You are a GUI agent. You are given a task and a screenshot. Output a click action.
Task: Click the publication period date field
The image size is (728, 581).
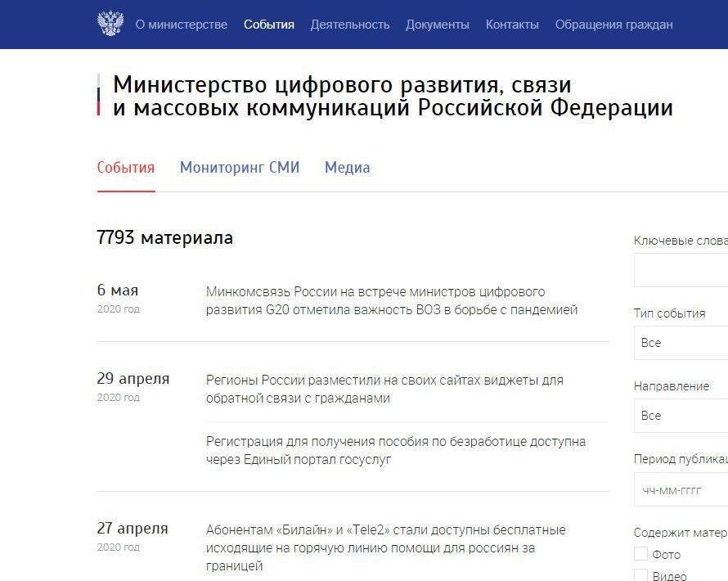click(681, 489)
